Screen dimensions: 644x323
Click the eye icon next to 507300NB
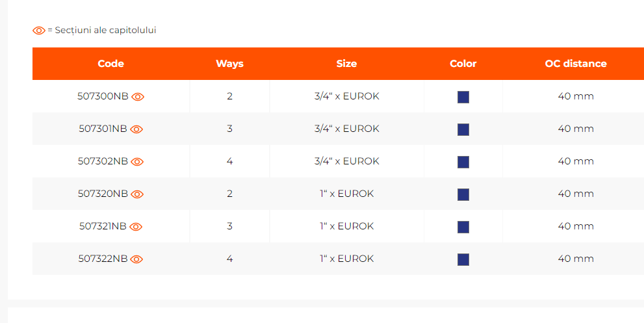tap(138, 97)
